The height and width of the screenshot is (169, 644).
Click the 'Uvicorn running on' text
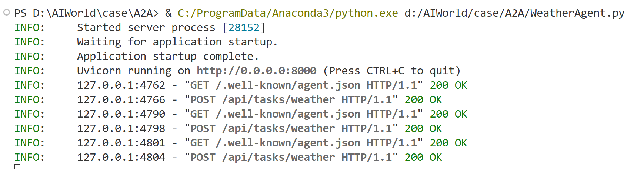coord(133,71)
